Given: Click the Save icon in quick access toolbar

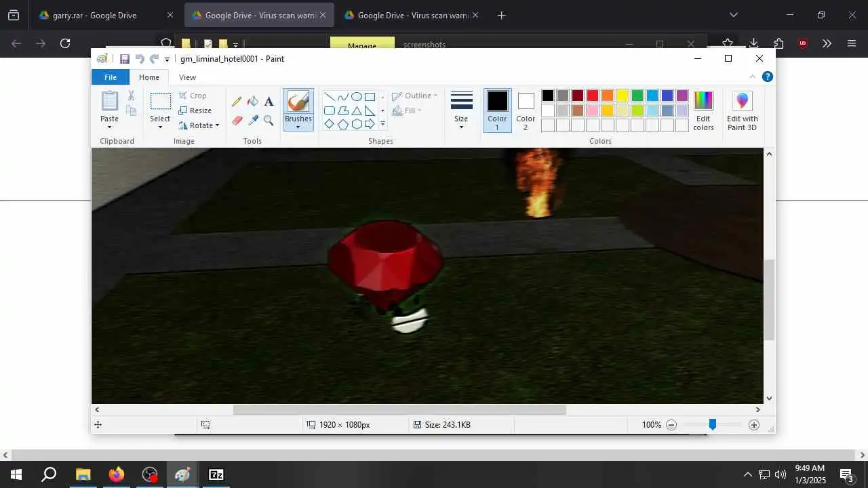Looking at the screenshot, I should [125, 59].
